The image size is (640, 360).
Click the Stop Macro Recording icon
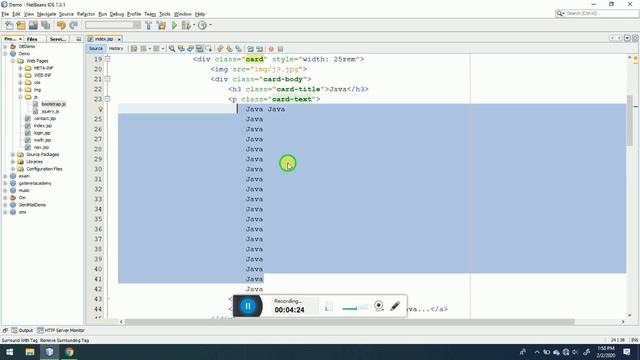point(280,49)
